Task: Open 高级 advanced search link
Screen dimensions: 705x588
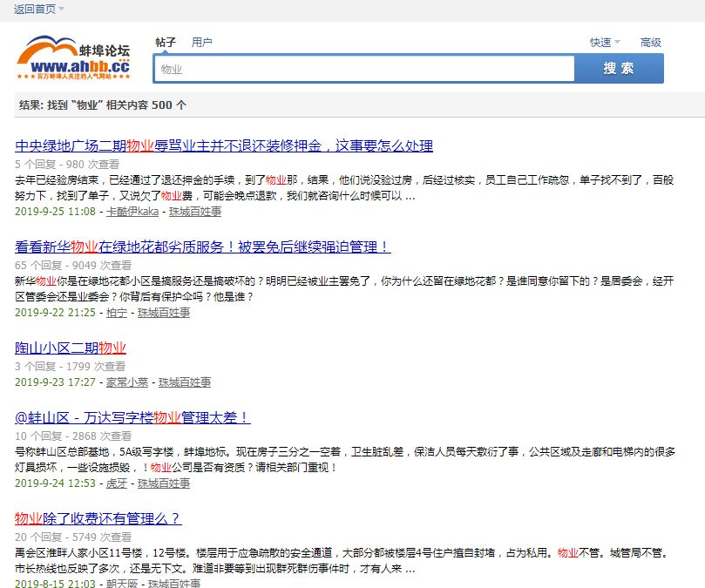Action: click(651, 43)
